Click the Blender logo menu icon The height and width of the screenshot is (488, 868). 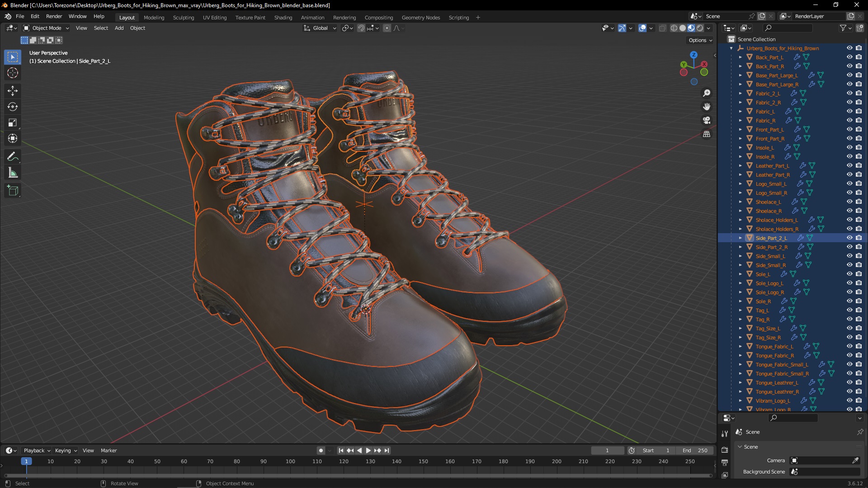click(8, 16)
